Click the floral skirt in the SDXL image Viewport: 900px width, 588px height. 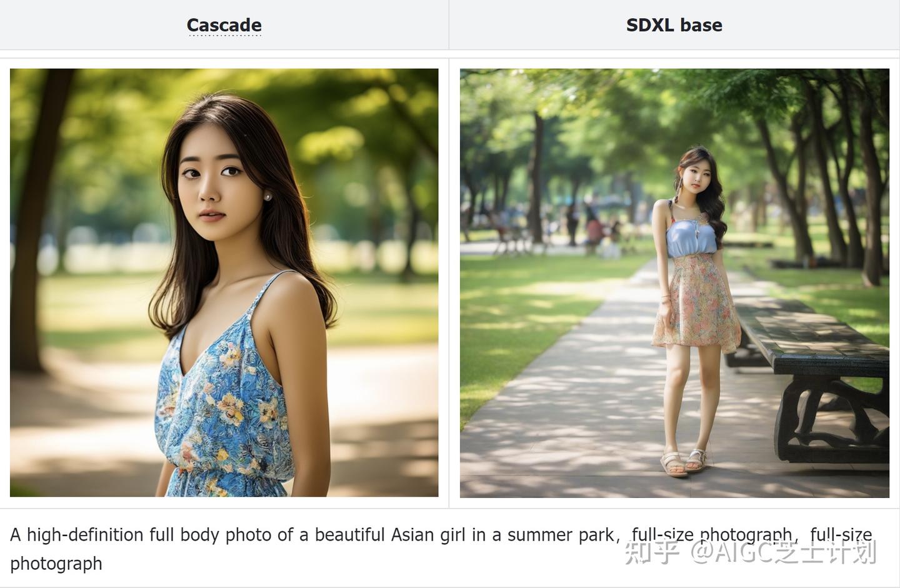[697, 303]
